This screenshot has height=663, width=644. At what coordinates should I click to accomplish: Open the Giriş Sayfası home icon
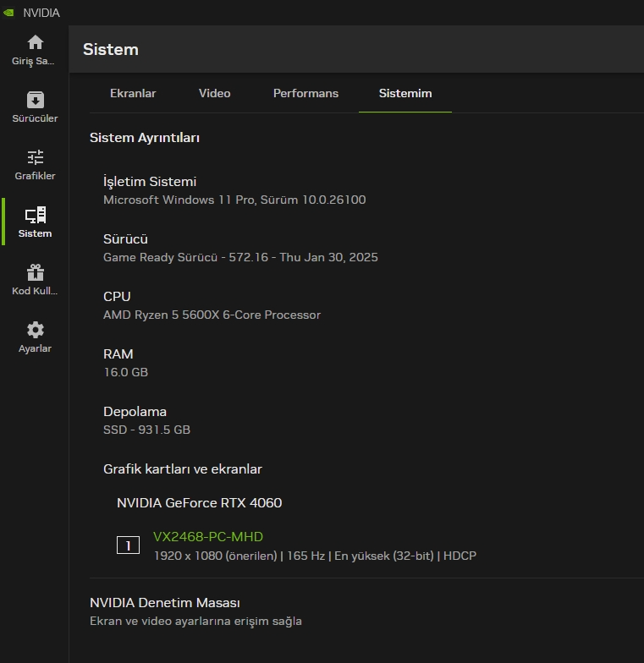point(36,42)
